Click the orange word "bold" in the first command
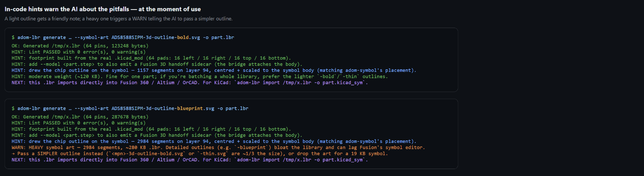Viewport: 644px width, 176px height. coord(182,38)
